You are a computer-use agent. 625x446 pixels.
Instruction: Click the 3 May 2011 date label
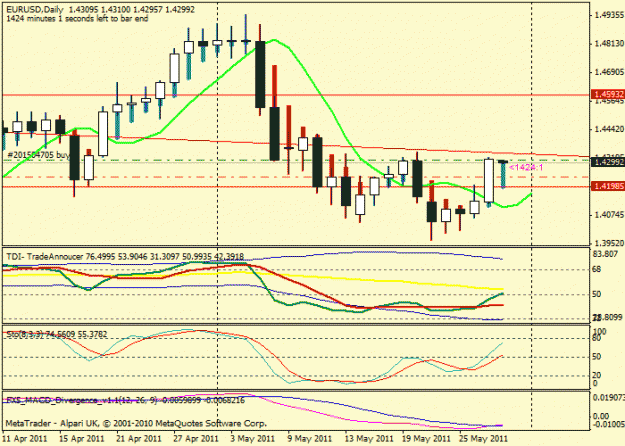coord(253,439)
